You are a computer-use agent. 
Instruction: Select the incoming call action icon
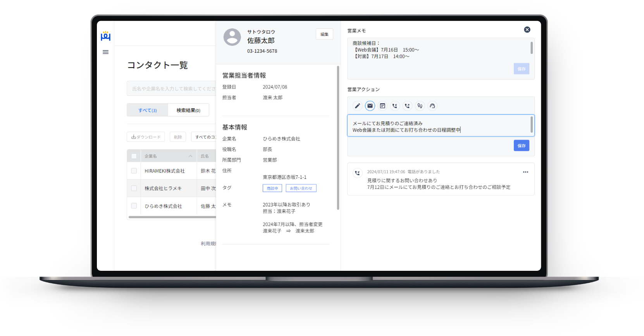[x=395, y=106]
